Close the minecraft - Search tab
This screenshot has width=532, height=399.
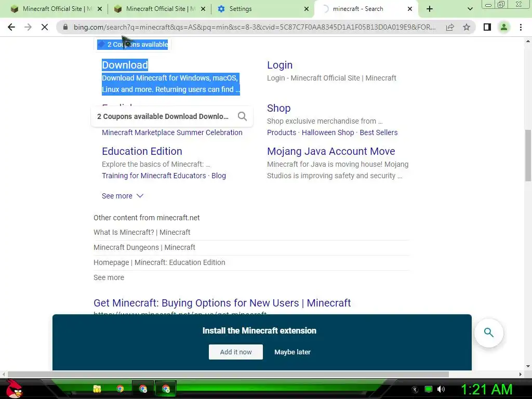coord(410,9)
